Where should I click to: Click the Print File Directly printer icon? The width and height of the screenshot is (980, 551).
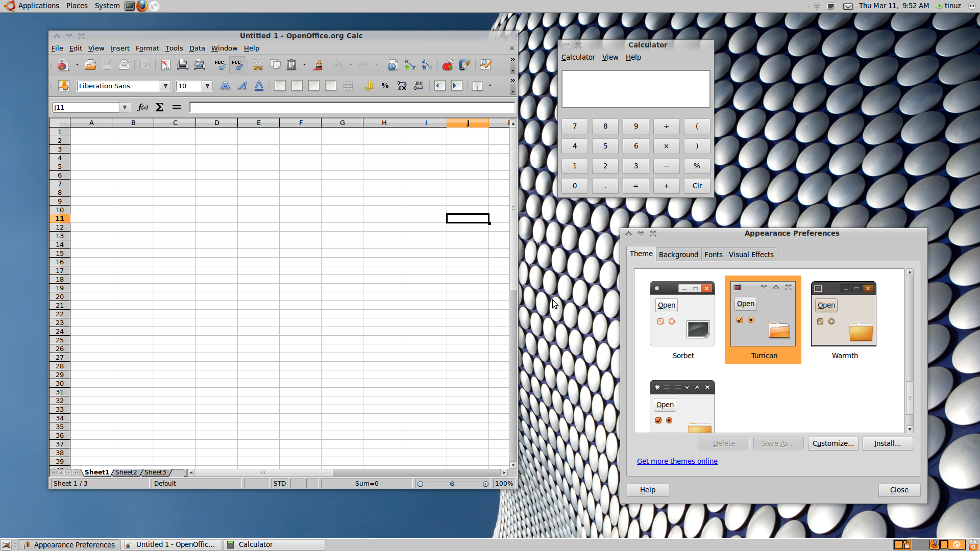point(183,65)
